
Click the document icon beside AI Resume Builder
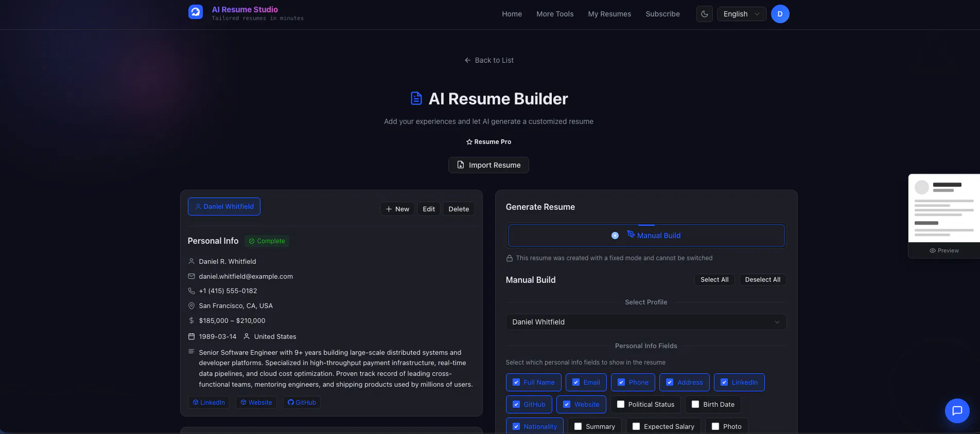pos(416,98)
